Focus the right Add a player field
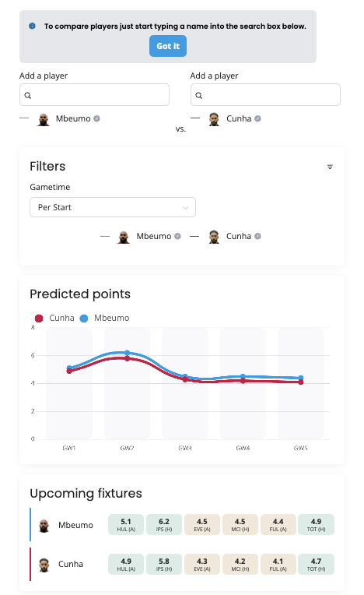 265,95
